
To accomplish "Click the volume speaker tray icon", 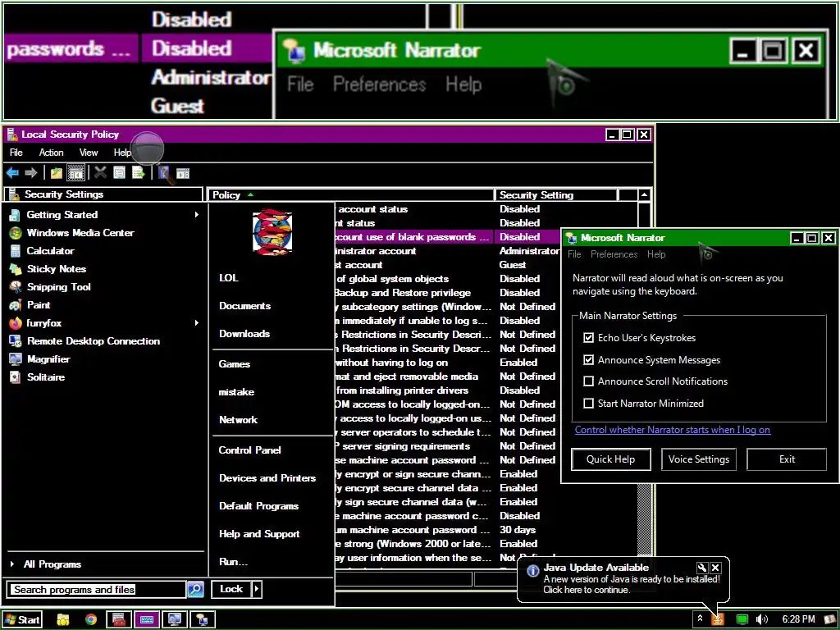I will pyautogui.click(x=761, y=620).
